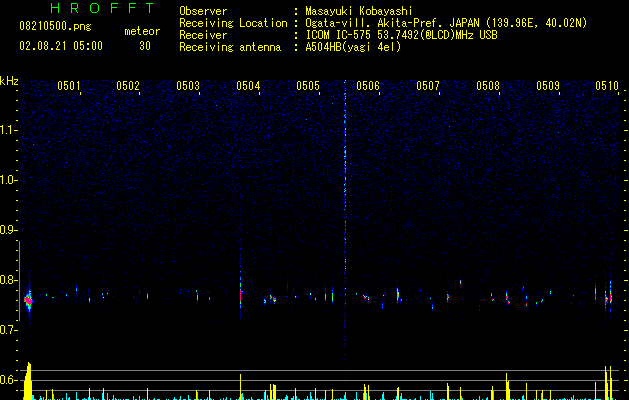Click the 0506 time marker

(368, 86)
